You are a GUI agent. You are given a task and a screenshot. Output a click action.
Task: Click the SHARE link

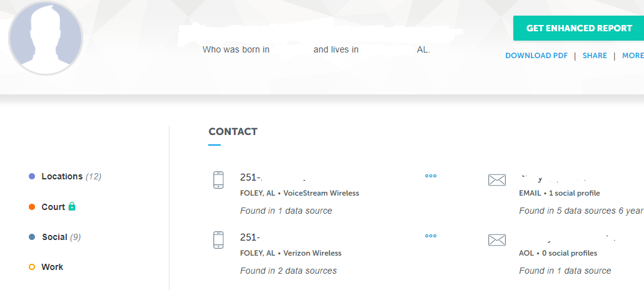tap(595, 56)
